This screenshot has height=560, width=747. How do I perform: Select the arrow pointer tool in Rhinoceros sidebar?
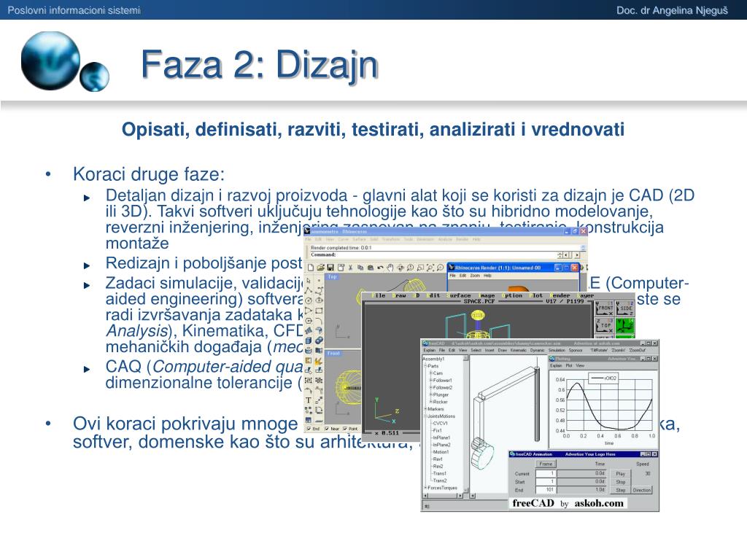pyautogui.click(x=309, y=281)
